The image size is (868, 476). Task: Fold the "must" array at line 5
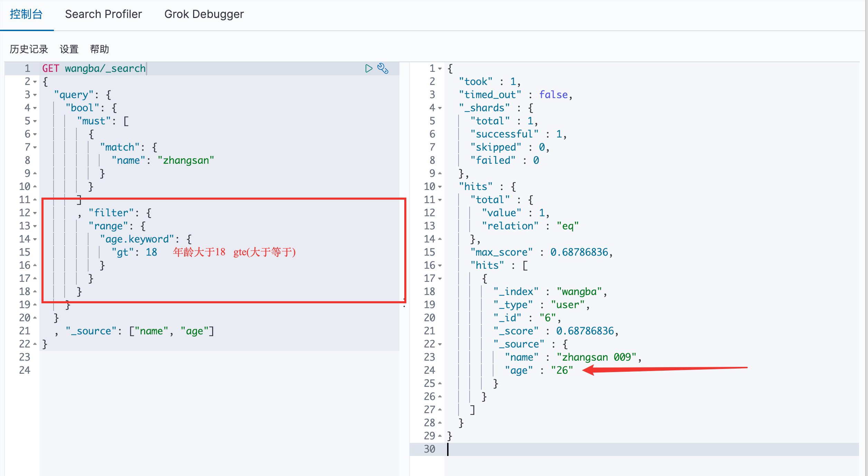(35, 121)
